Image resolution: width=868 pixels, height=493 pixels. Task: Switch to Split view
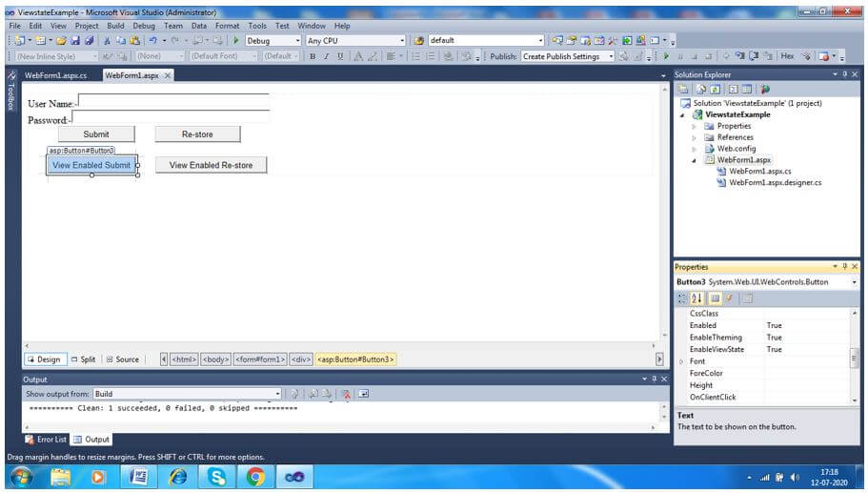click(84, 359)
